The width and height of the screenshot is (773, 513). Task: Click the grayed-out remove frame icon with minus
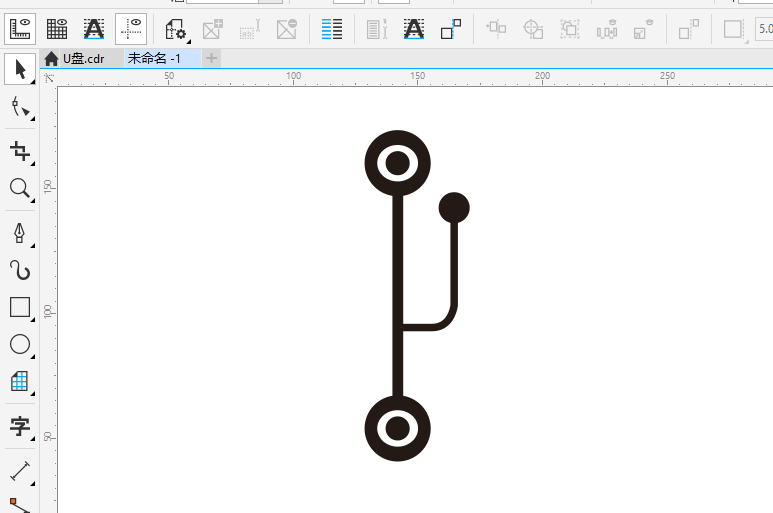click(286, 29)
